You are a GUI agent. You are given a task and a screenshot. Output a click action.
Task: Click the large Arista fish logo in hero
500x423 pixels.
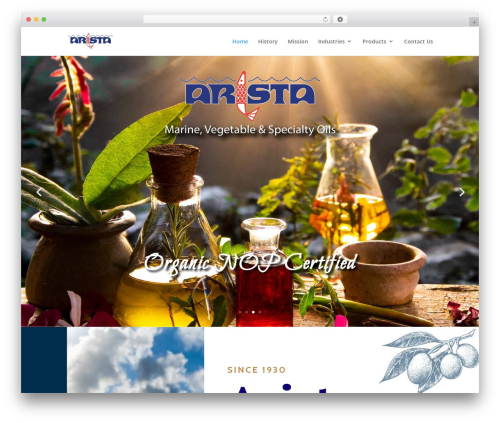pos(250,95)
